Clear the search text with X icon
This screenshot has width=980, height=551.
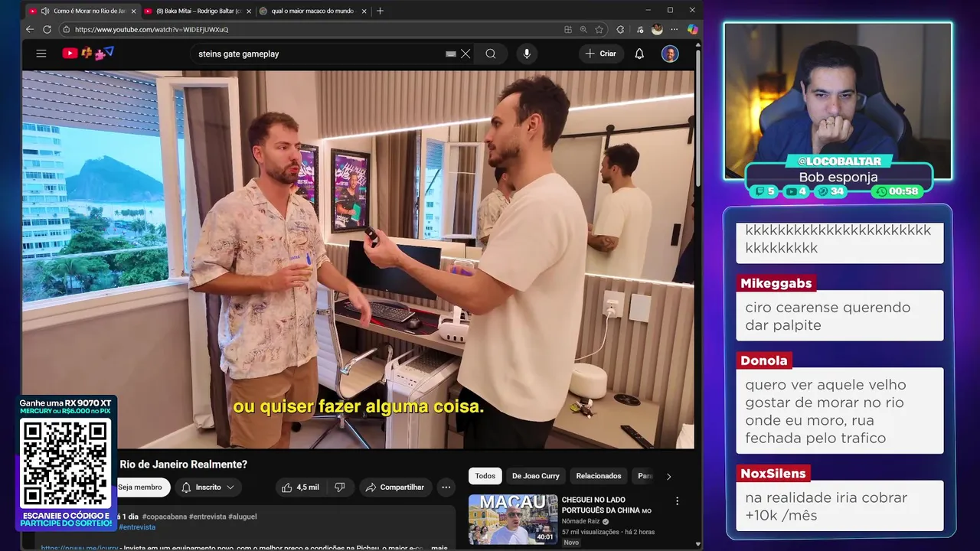(465, 54)
